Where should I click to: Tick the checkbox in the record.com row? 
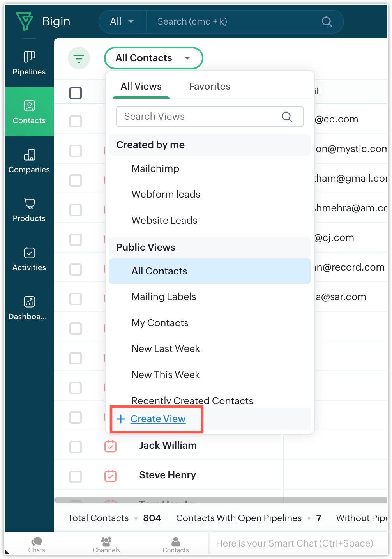[76, 269]
